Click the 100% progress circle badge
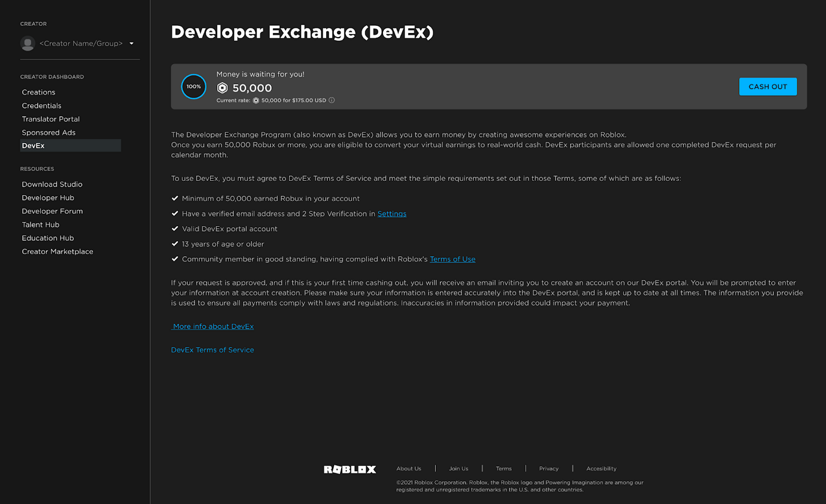 [x=193, y=86]
